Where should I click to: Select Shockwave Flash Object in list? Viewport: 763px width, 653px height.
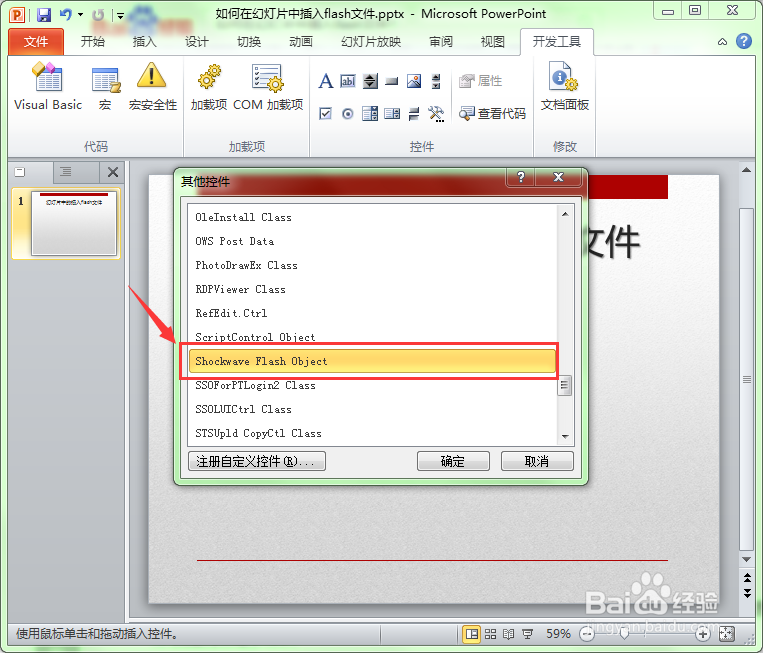pos(372,361)
